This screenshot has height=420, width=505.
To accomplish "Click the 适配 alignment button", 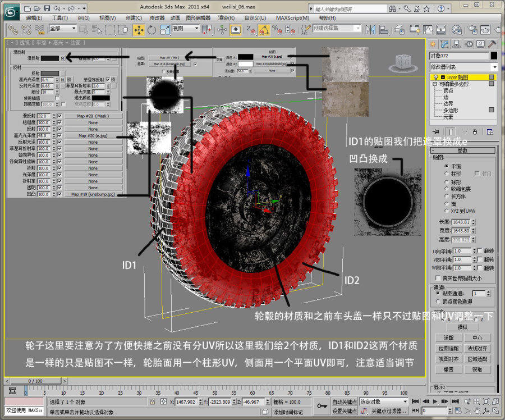I will click(x=449, y=338).
